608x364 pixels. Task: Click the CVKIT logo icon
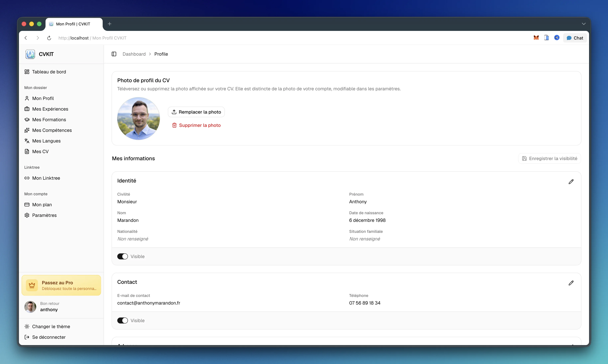pos(30,54)
